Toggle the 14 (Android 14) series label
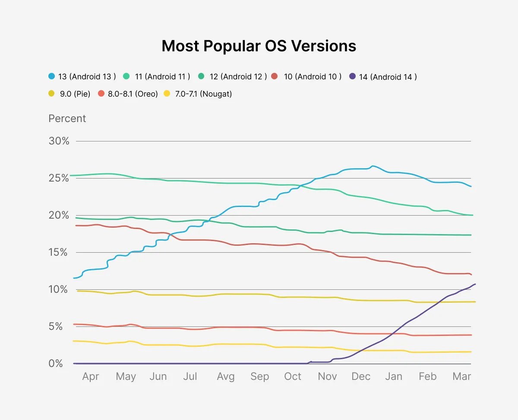Screen dimensions: 518x420 coord(388,77)
